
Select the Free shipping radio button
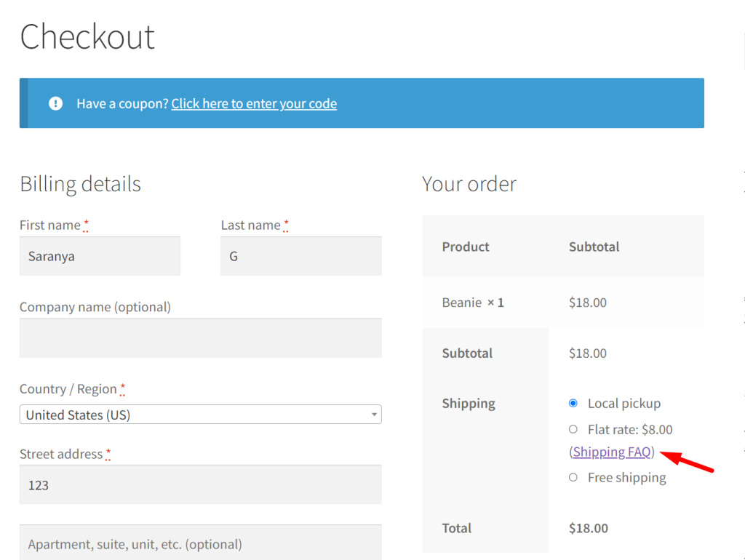tap(573, 477)
